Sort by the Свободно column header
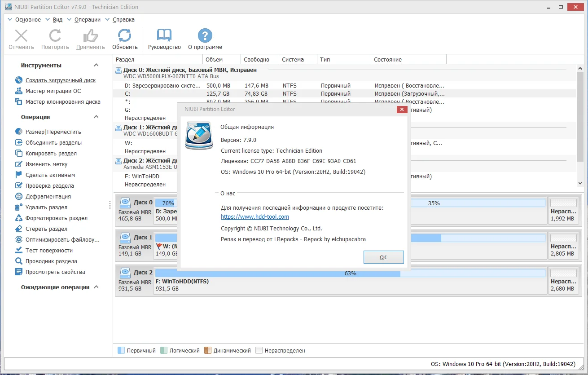 point(260,60)
